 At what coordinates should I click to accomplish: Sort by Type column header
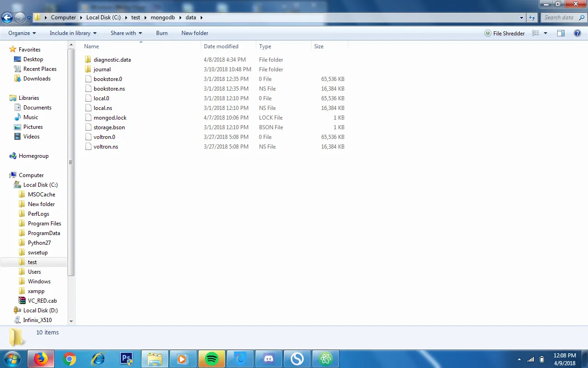tap(283, 46)
